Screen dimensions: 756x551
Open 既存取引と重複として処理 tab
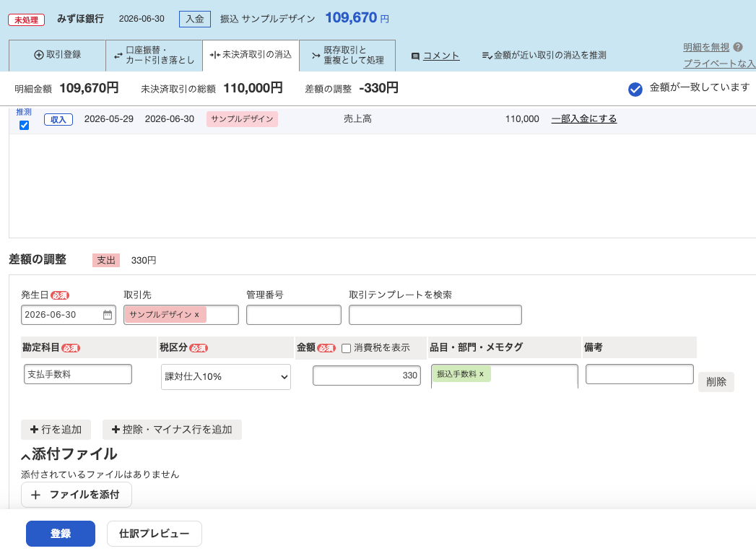(347, 56)
